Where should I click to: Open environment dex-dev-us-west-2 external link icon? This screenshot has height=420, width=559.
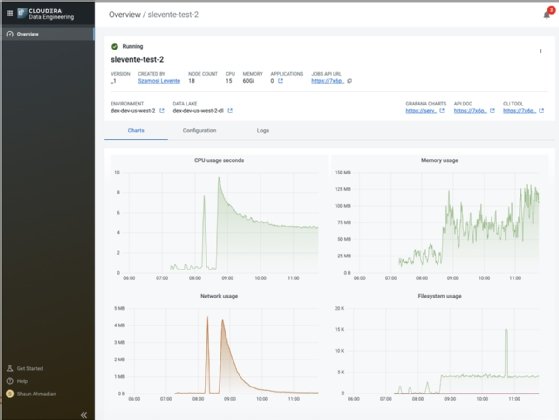162,111
